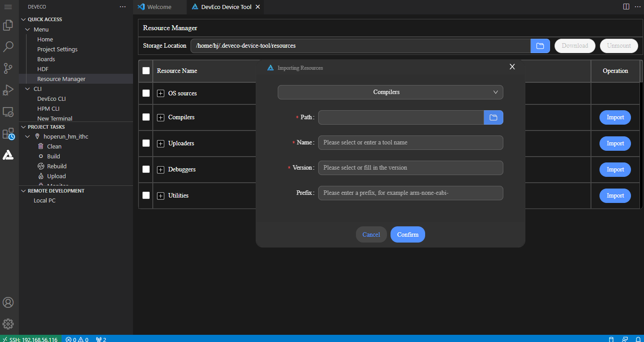Check the Compilers row checkbox
The image size is (644, 342).
coord(146,117)
